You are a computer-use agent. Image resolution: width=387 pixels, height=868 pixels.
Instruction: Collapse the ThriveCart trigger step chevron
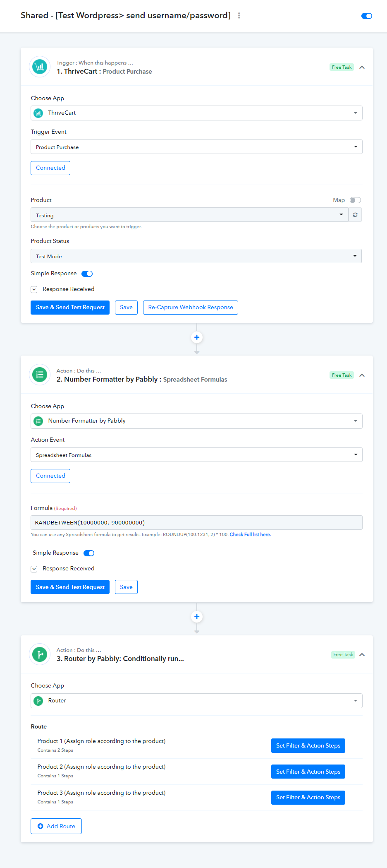pos(362,67)
